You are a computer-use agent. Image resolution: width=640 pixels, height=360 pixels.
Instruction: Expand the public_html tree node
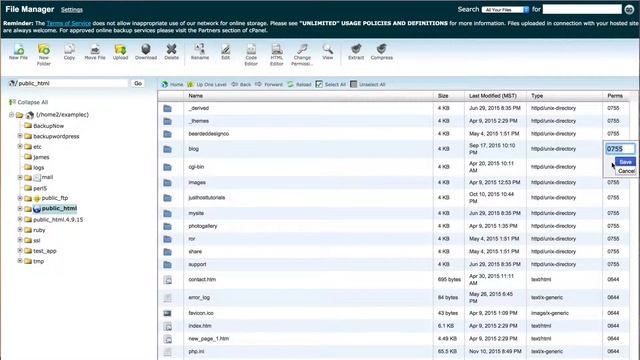click(20, 209)
